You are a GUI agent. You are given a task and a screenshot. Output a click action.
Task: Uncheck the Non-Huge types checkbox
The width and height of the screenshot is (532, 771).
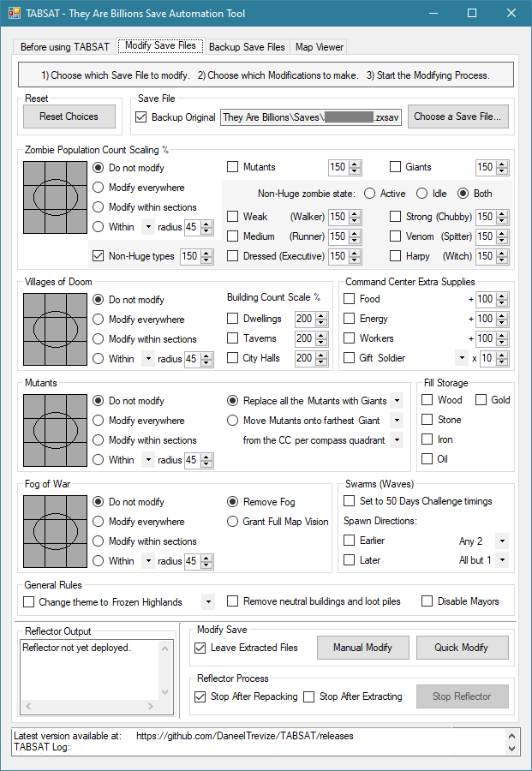[x=99, y=255]
